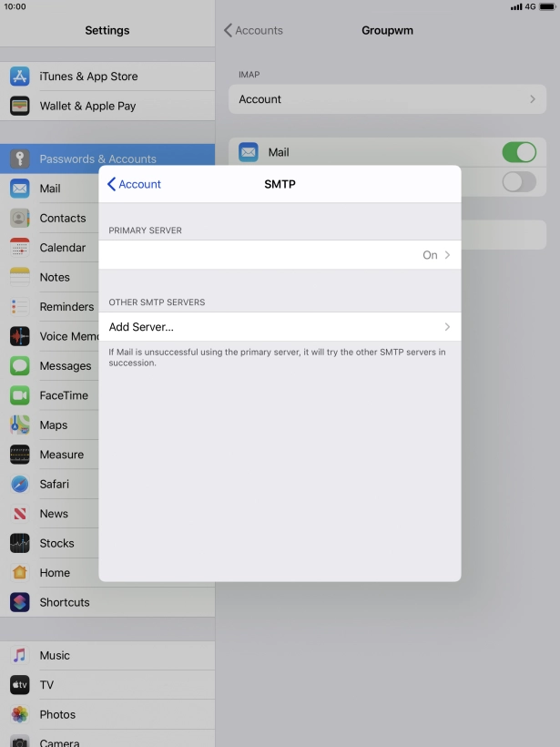Return to Accounts list via back button
The image size is (560, 747).
253,30
